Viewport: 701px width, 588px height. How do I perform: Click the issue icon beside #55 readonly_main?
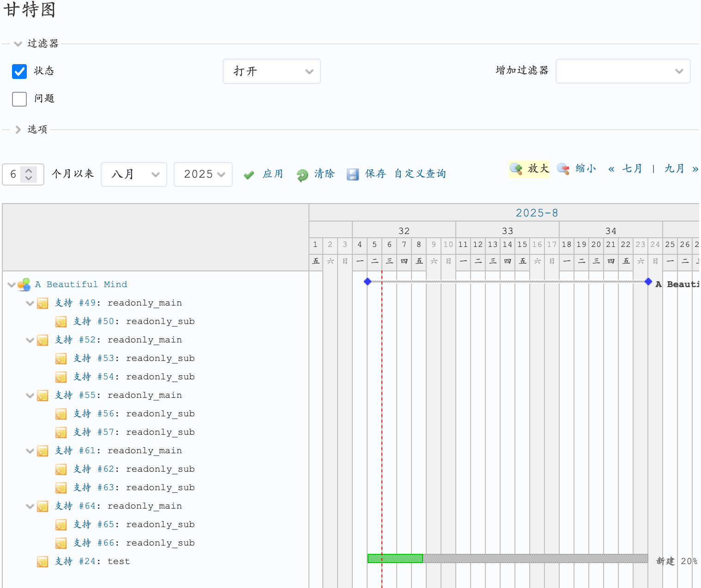pyautogui.click(x=42, y=396)
